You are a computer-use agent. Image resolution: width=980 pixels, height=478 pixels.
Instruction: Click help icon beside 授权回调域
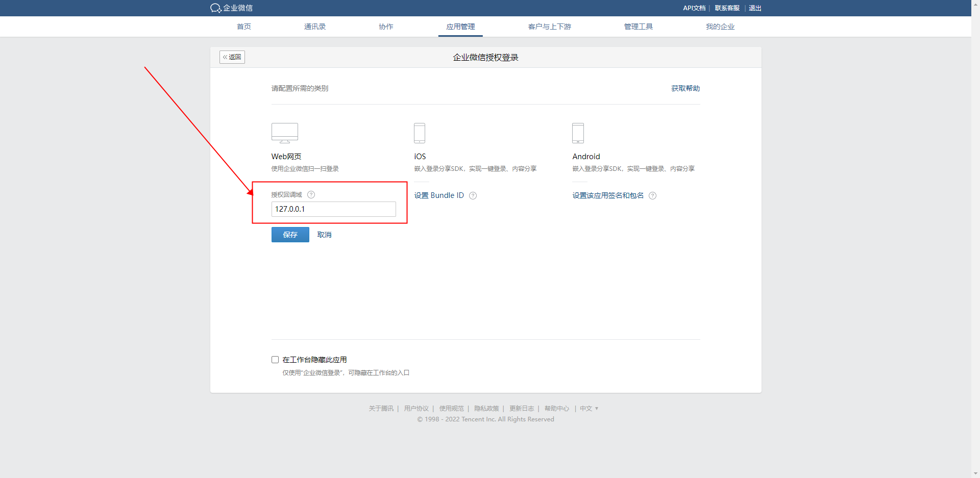click(311, 195)
